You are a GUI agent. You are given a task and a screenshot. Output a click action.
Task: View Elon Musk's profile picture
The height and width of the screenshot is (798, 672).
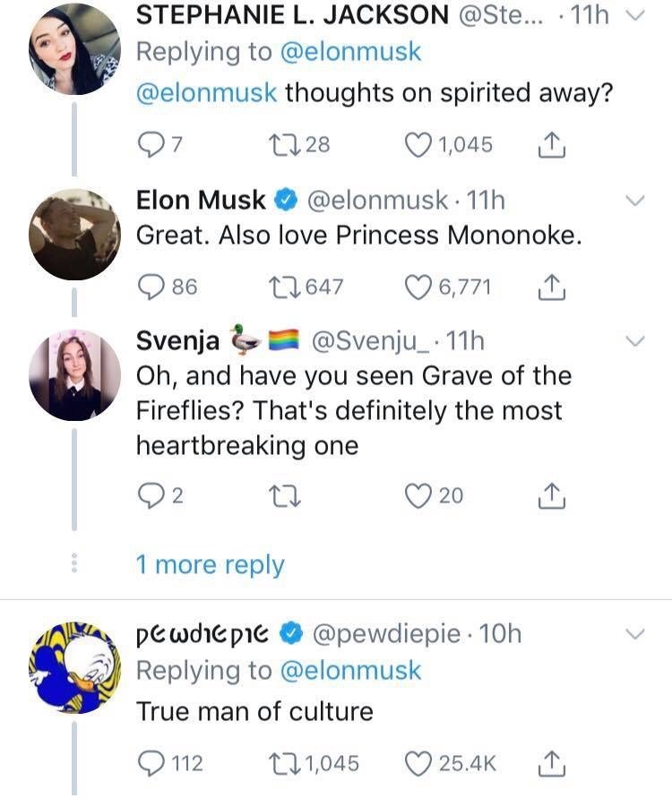75,235
